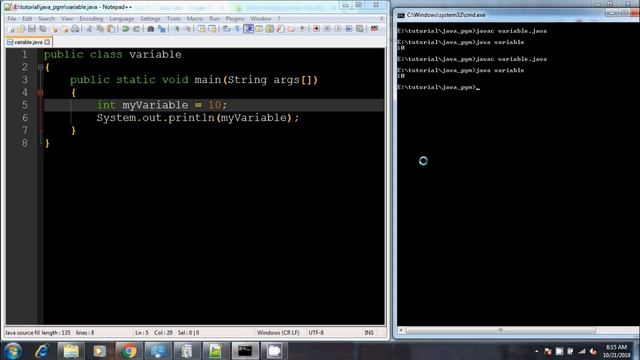Open the Plugins menu
The height and width of the screenshot is (360, 640).
click(x=235, y=19)
